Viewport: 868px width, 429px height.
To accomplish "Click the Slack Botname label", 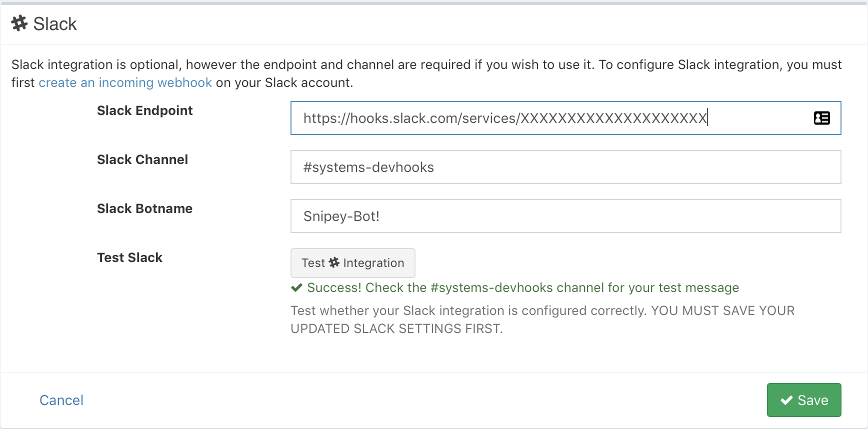I will pyautogui.click(x=144, y=208).
